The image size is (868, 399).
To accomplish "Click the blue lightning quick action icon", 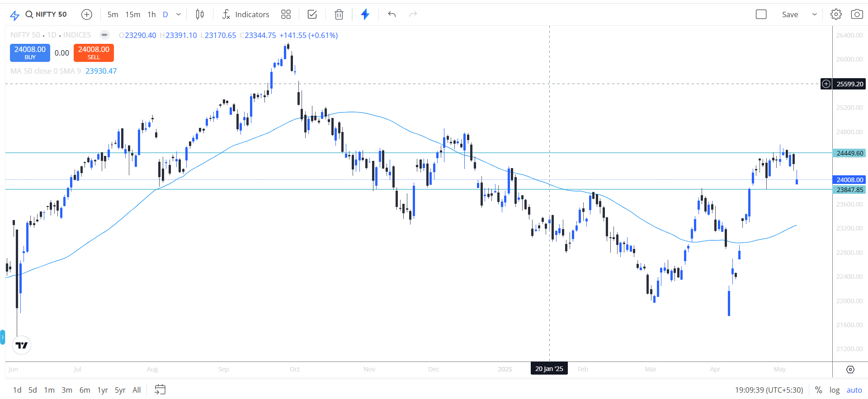I will point(365,14).
